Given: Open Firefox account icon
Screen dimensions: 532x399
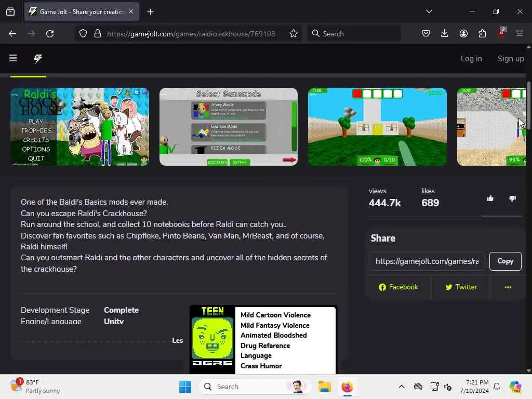Looking at the screenshot, I should click(x=463, y=33).
